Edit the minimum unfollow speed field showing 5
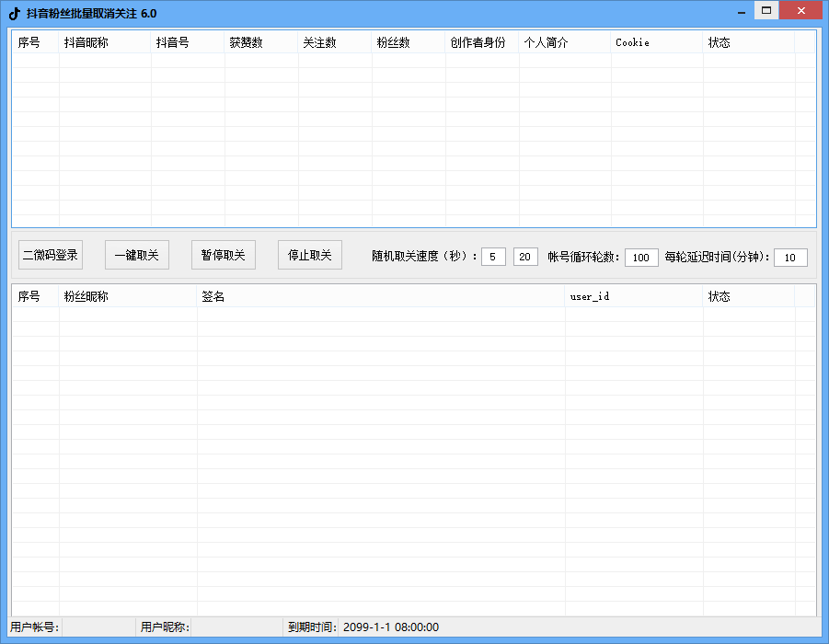Screen dimensions: 829x644 493,257
